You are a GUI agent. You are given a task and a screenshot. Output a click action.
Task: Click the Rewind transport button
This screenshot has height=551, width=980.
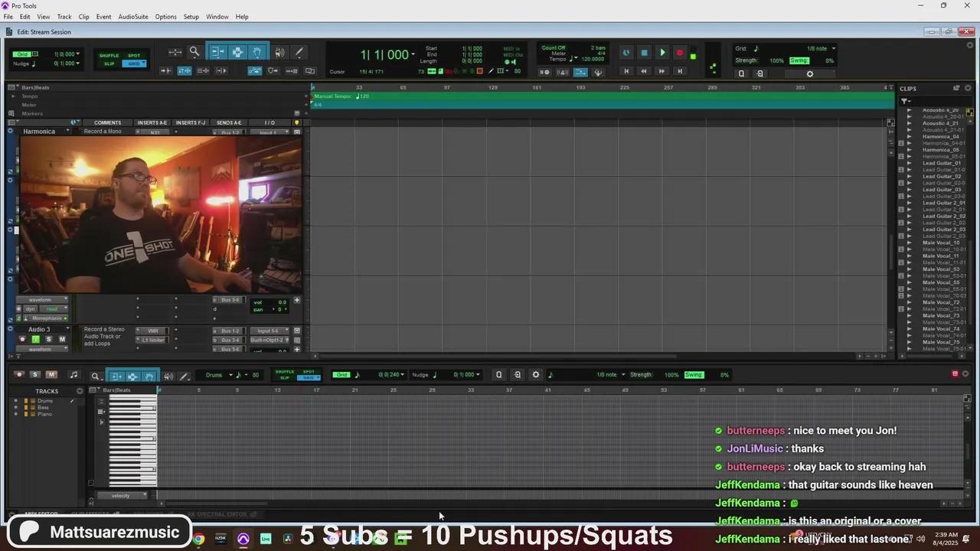(644, 71)
